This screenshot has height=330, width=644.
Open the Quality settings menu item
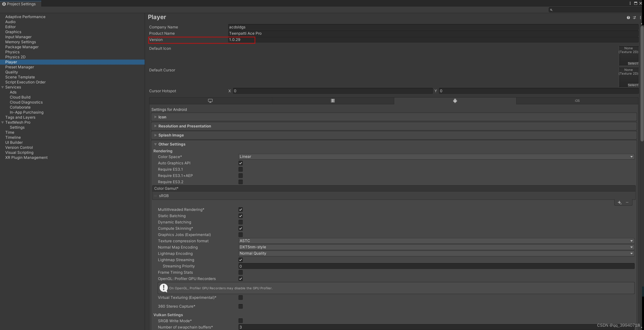tap(11, 72)
